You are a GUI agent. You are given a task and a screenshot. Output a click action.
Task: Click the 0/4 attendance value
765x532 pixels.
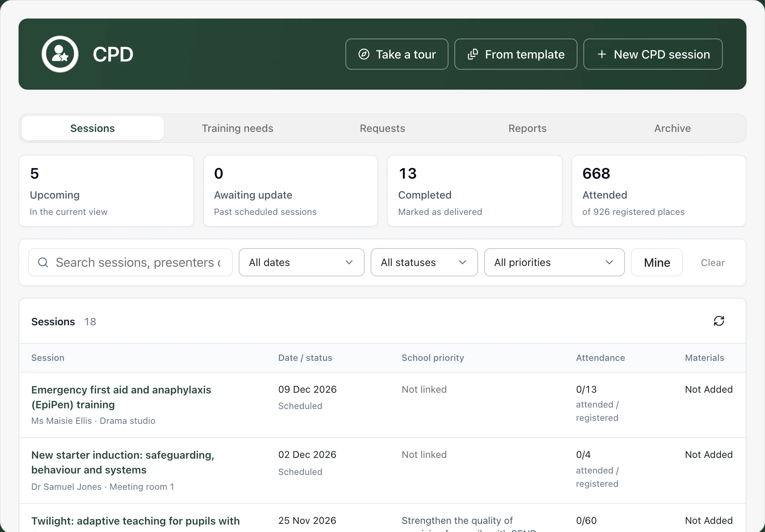[x=583, y=455]
